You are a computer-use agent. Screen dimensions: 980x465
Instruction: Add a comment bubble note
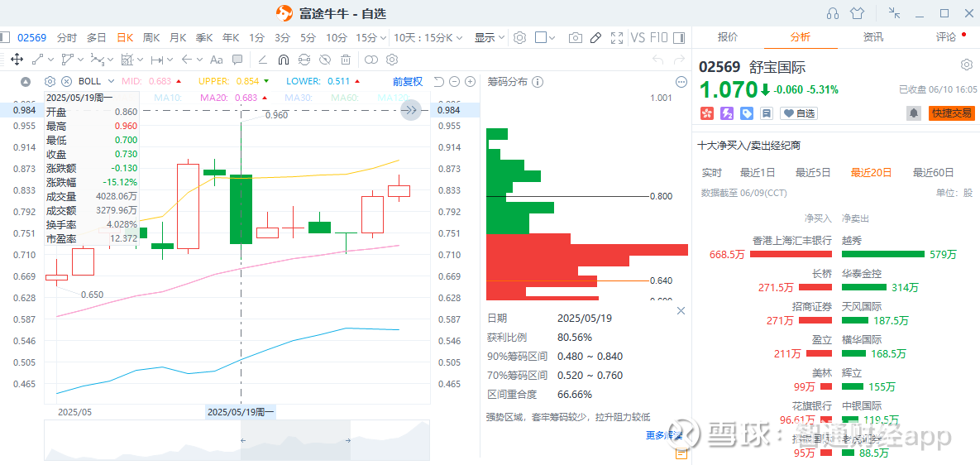pos(237,60)
